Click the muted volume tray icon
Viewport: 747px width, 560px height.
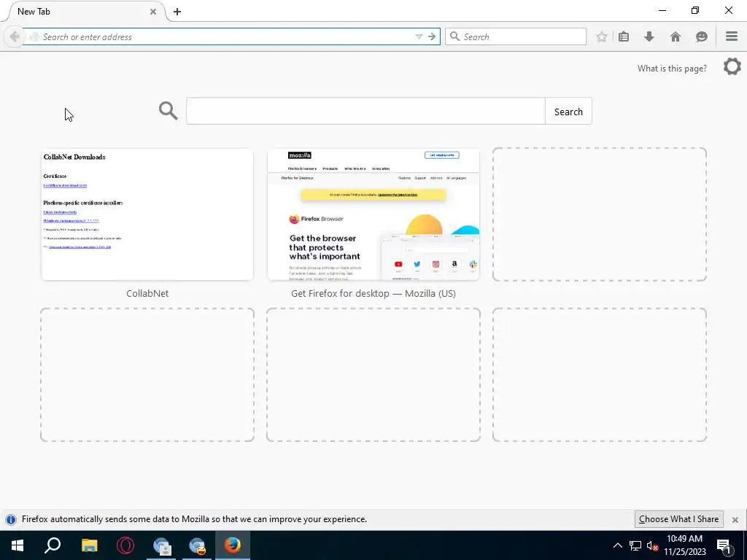[x=652, y=545]
